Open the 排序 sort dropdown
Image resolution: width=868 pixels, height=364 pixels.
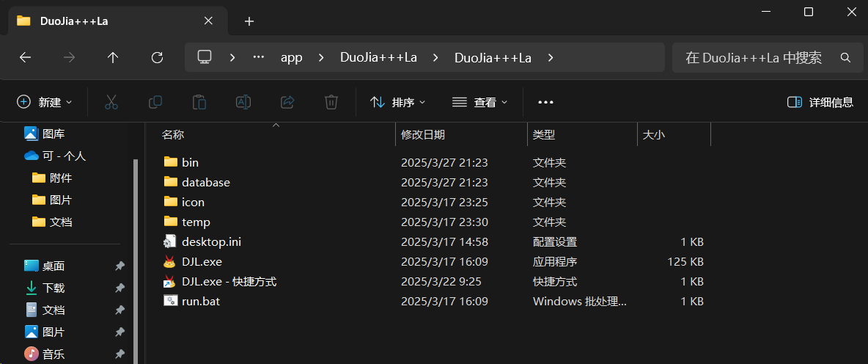398,102
